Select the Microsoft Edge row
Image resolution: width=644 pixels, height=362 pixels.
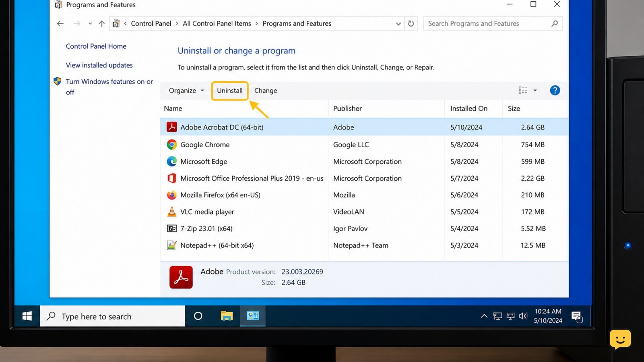364,161
